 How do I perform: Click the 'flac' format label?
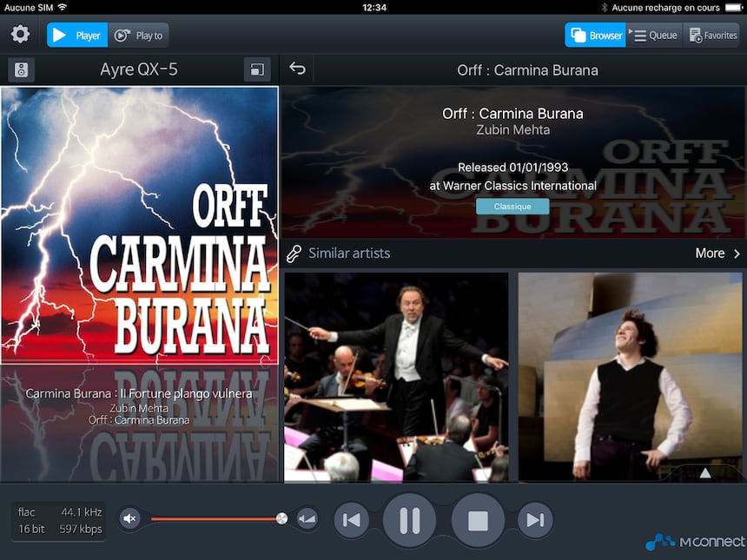pyautogui.click(x=27, y=512)
